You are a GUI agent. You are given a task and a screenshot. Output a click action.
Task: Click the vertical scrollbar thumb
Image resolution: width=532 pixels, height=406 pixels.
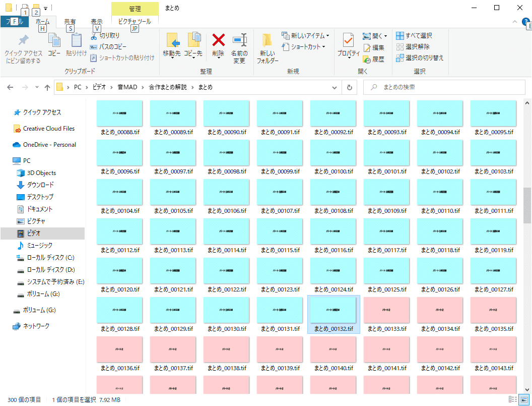tap(527, 205)
